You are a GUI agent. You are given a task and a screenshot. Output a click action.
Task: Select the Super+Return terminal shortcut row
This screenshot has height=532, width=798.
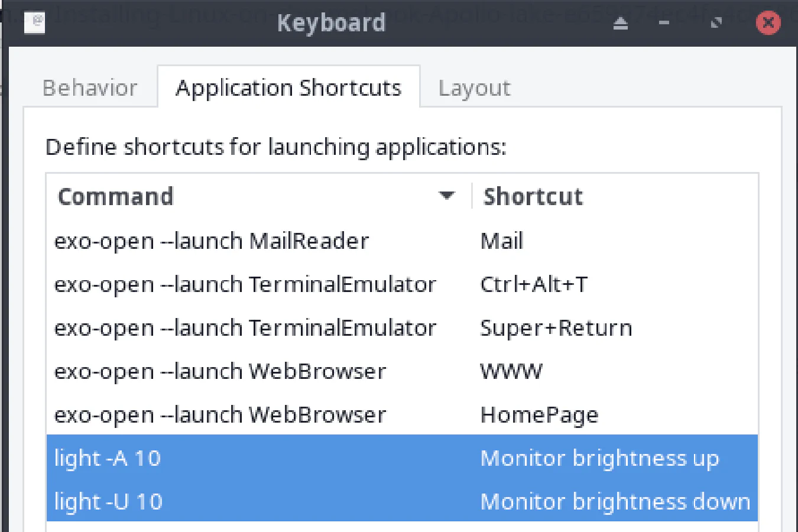236,328
